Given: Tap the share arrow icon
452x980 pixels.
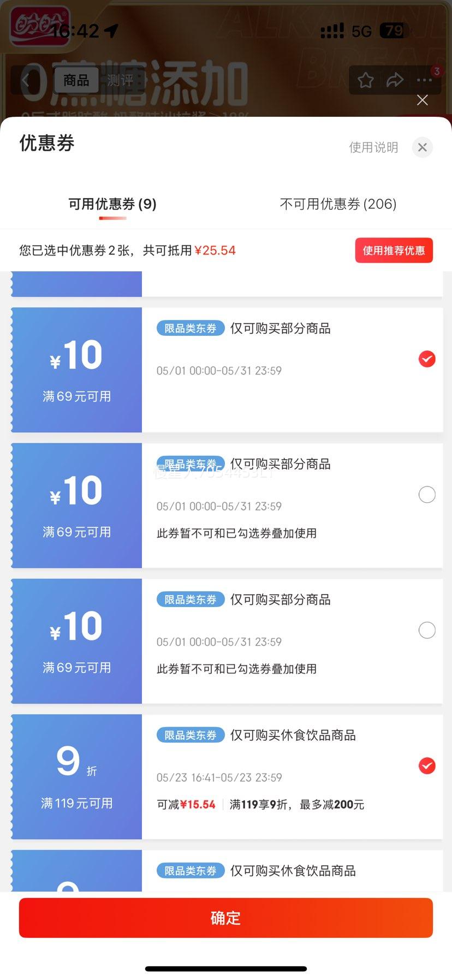Looking at the screenshot, I should pos(395,80).
